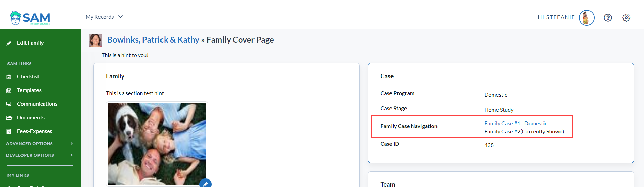Open the Documents menu item
Viewport: 644px width, 187px height.
point(31,118)
